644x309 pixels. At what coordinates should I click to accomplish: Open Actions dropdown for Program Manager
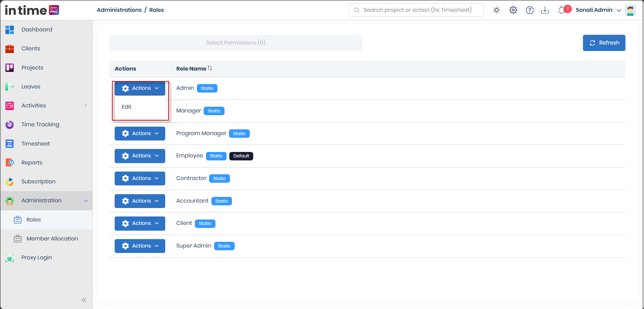(140, 133)
